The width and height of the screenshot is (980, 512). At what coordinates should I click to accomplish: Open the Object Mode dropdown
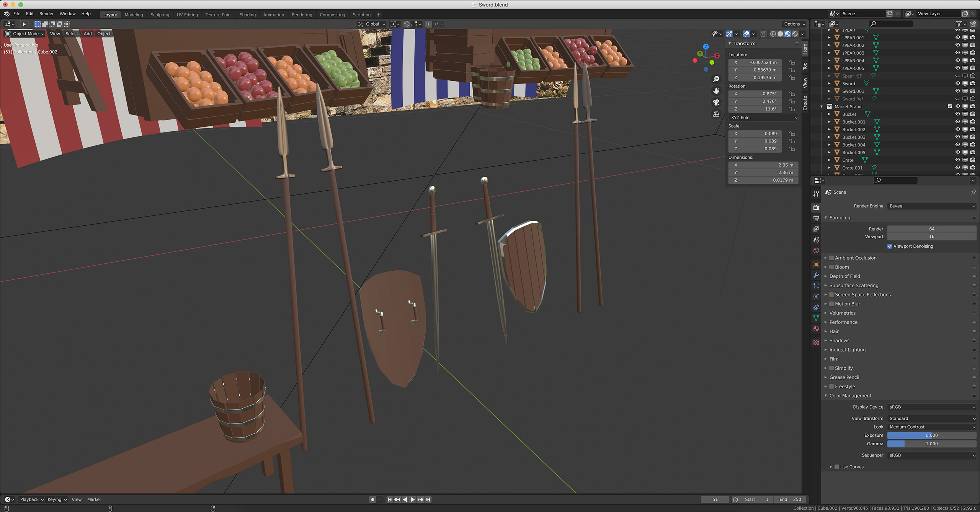click(24, 34)
